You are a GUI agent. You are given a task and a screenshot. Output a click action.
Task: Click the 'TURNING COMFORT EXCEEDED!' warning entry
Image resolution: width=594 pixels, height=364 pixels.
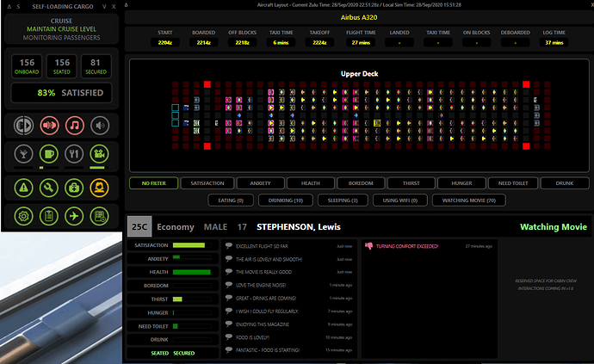[407, 246]
